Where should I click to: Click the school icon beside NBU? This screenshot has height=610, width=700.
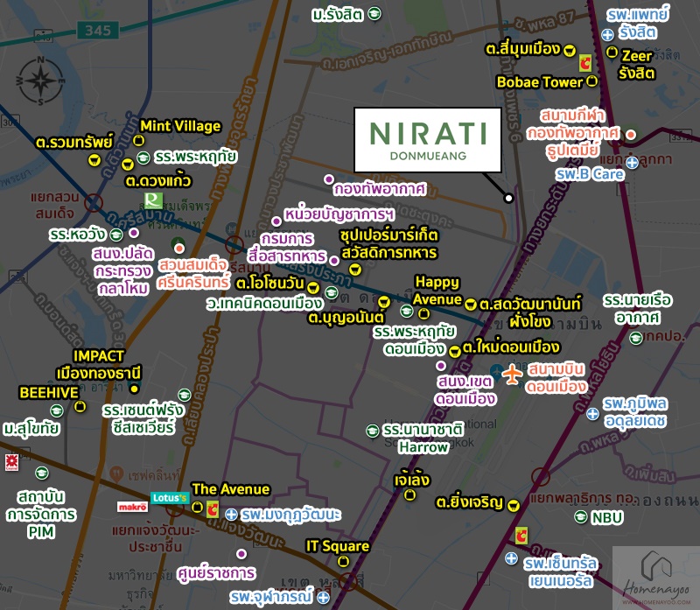pos(581,516)
